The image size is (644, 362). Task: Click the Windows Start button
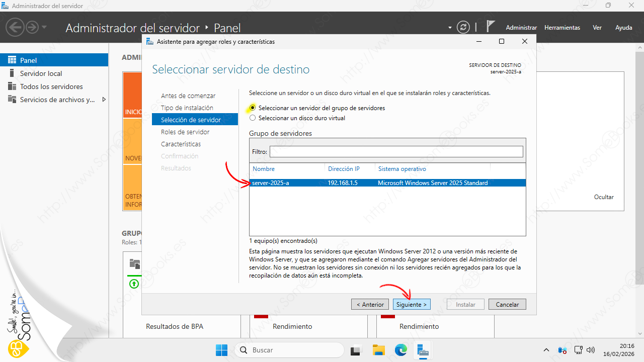pyautogui.click(x=221, y=350)
